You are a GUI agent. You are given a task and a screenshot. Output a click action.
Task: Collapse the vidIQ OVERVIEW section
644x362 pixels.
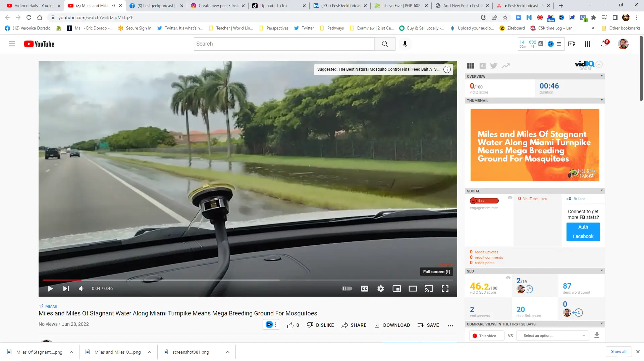click(x=602, y=76)
